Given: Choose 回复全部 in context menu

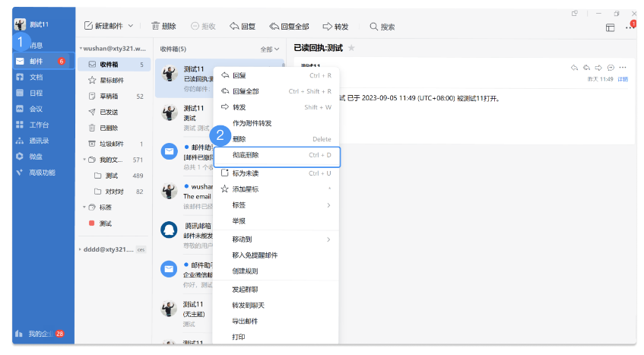Looking at the screenshot, I should (x=276, y=91).
